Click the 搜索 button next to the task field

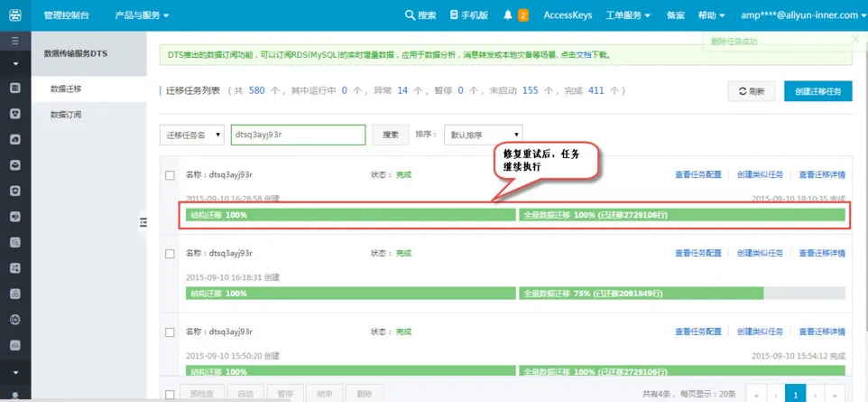[x=391, y=135]
